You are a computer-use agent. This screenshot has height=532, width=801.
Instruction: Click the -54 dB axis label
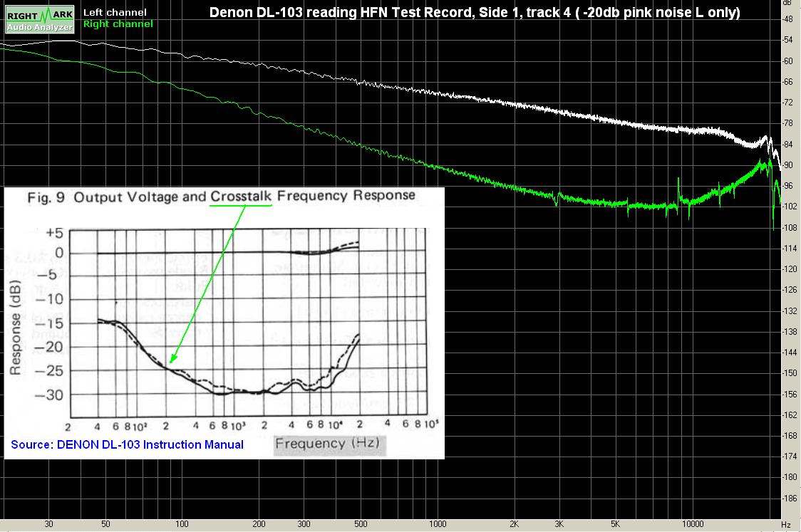pos(787,40)
